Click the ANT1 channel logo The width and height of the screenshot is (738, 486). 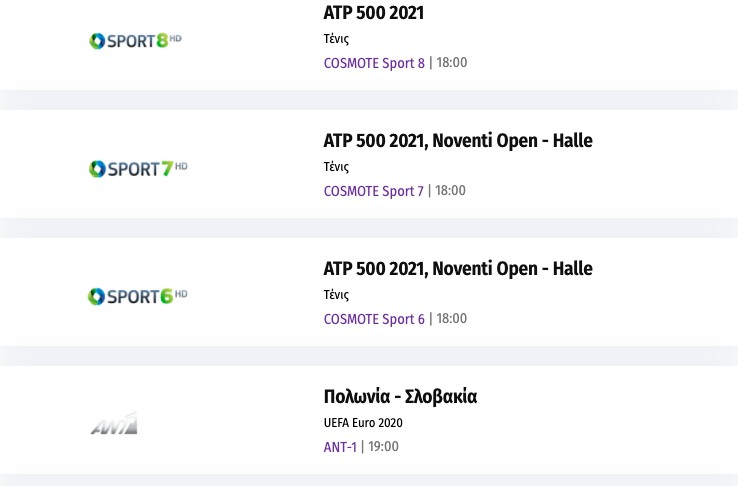[114, 424]
